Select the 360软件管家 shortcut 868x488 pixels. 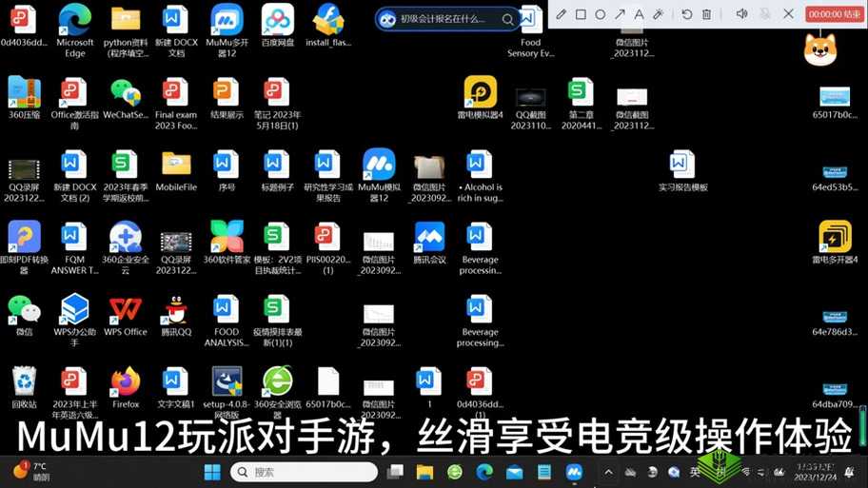pos(227,243)
